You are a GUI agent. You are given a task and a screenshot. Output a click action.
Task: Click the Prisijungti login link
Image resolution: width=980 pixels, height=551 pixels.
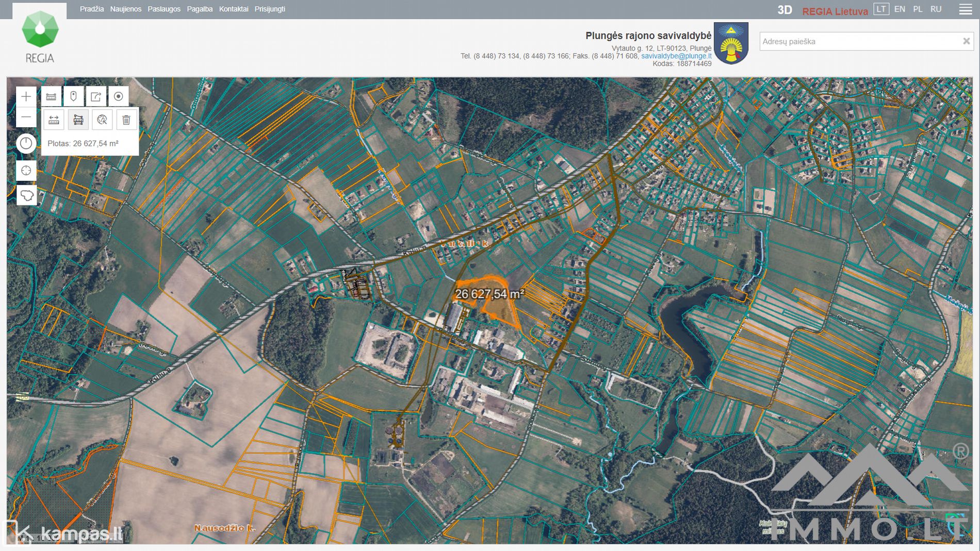[270, 9]
